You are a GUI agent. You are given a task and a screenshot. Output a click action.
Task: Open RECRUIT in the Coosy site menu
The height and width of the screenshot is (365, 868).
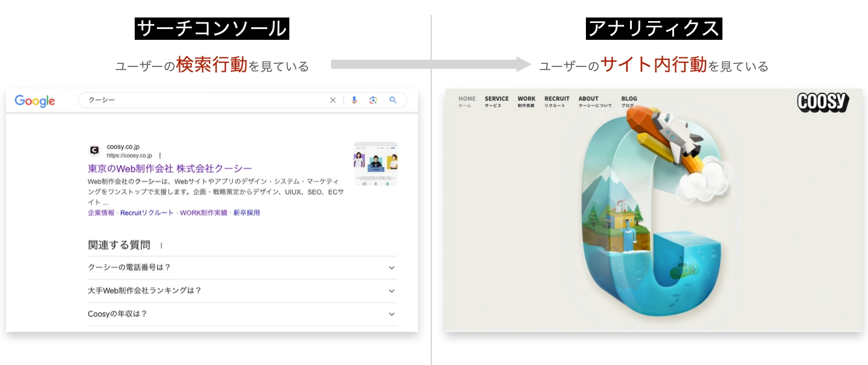pos(557,101)
